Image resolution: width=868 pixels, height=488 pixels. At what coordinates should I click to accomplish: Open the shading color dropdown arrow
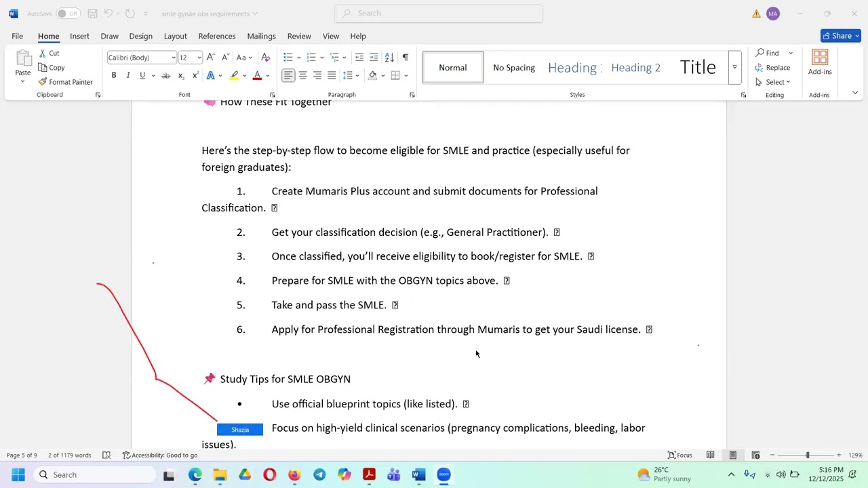tap(382, 75)
